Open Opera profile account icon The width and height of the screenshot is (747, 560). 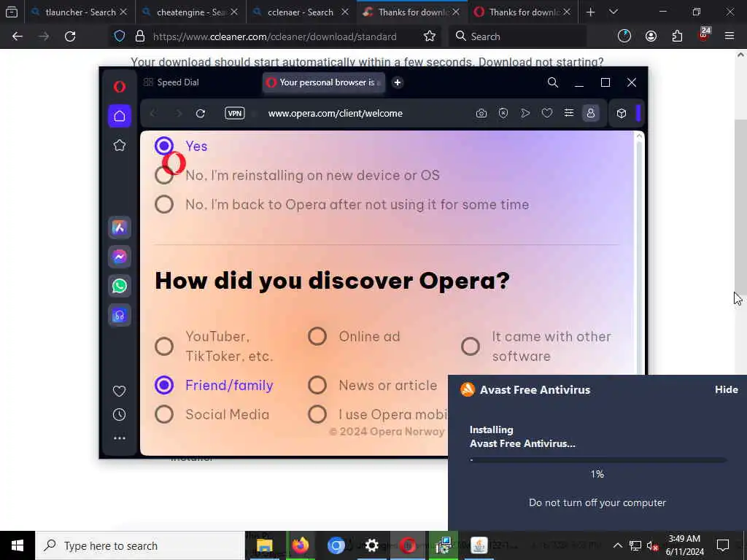pos(591,113)
